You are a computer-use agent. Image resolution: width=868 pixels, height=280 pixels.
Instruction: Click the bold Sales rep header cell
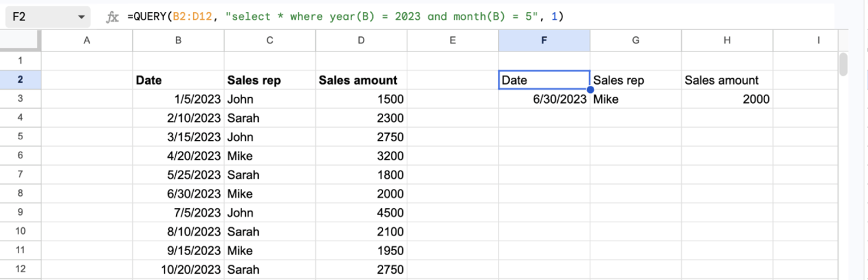(x=270, y=80)
